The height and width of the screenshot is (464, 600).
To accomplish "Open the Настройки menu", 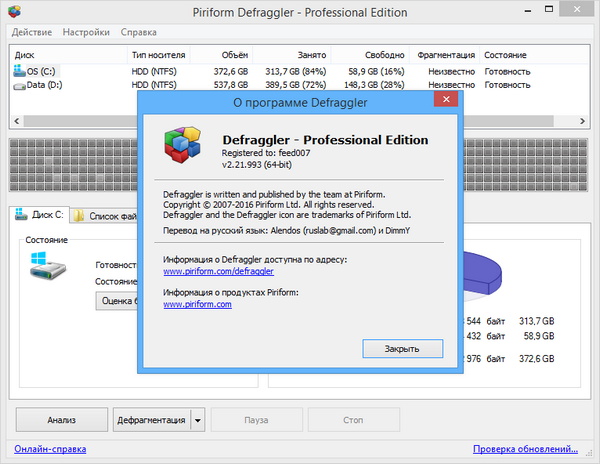I will [86, 32].
